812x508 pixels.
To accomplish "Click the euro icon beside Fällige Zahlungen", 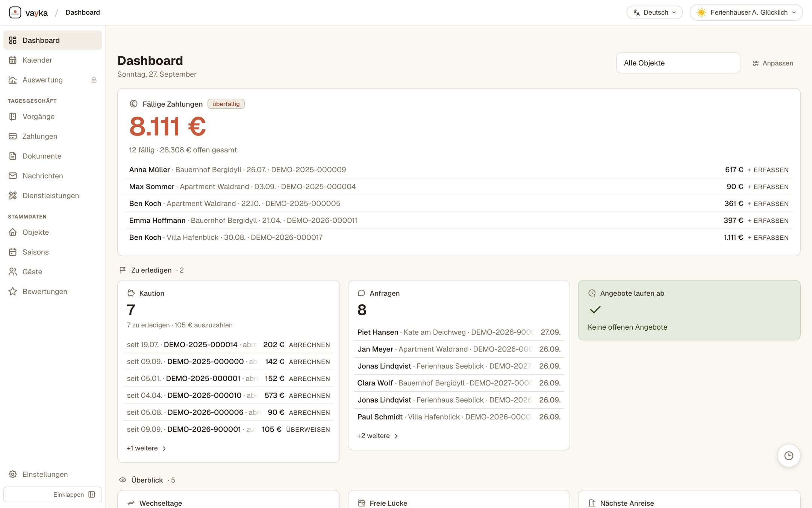I will click(133, 104).
